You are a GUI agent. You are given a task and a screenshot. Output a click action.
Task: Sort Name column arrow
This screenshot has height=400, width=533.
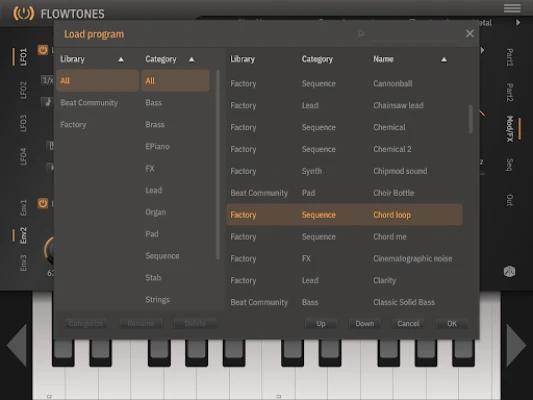(x=444, y=60)
